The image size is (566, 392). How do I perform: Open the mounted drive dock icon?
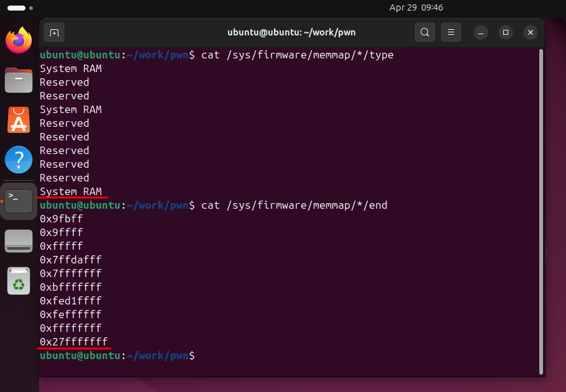tap(19, 241)
